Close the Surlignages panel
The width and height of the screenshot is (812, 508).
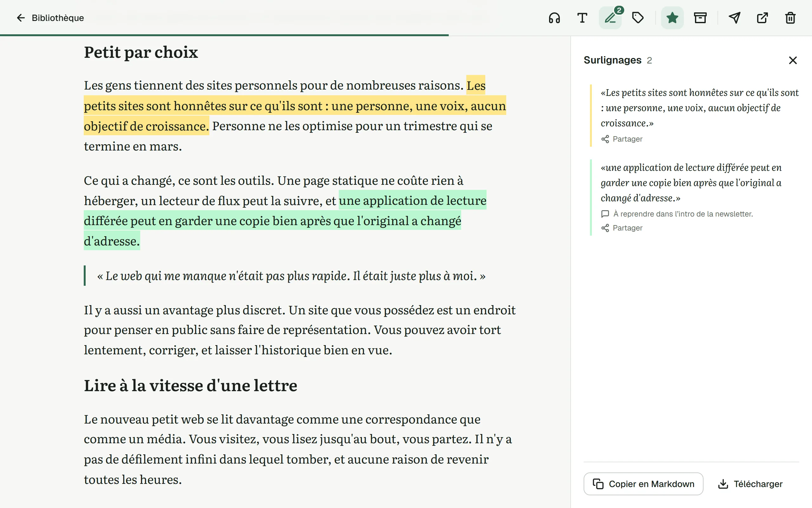[793, 60]
